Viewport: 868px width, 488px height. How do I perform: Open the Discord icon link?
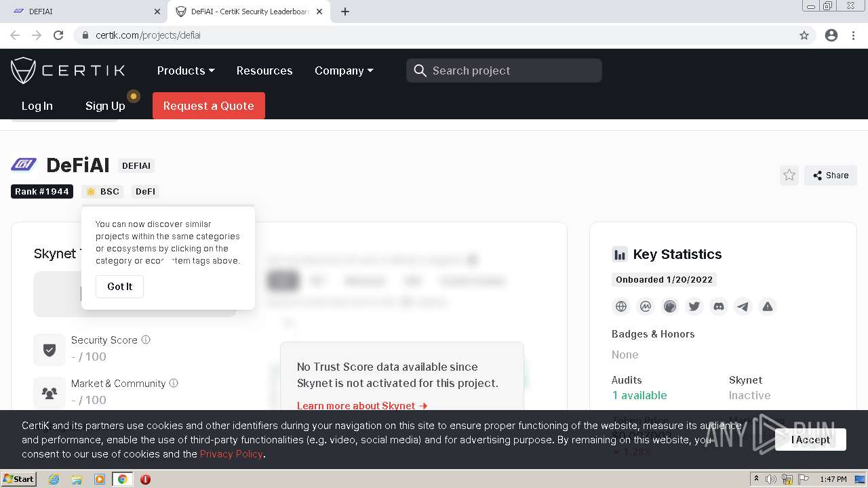point(719,306)
